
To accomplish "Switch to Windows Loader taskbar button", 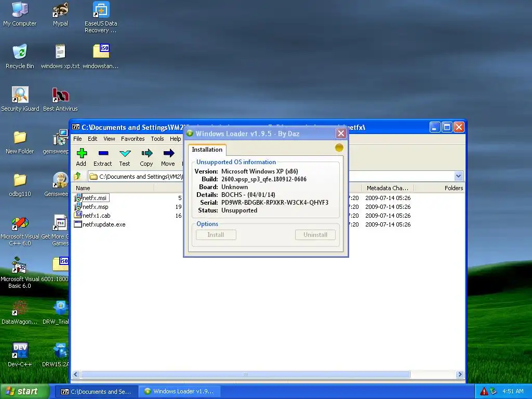I will pyautogui.click(x=180, y=392).
